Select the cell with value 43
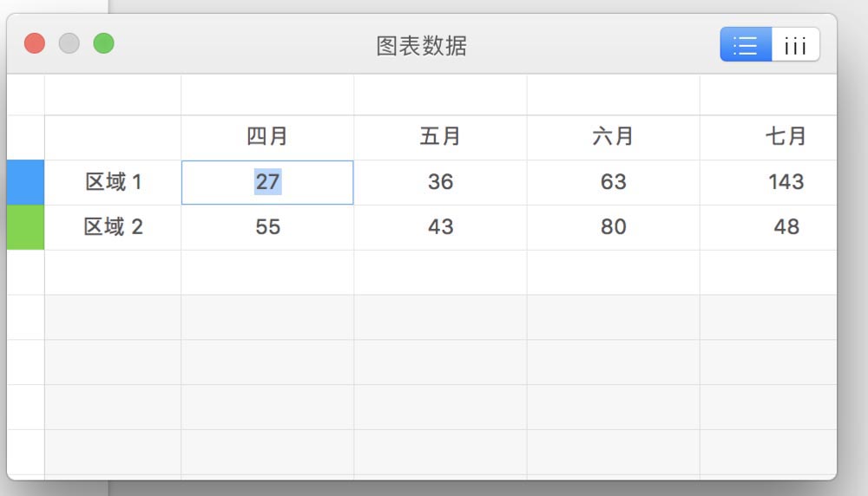The image size is (868, 496). (440, 227)
